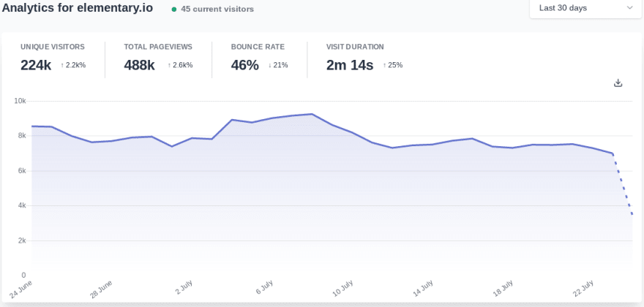Click the 2.2k% unique visitors change value
This screenshot has width=644, height=307.
click(x=73, y=65)
